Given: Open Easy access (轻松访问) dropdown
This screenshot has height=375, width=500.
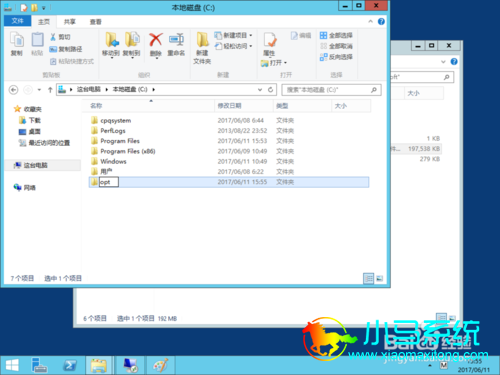Looking at the screenshot, I should tap(233, 46).
